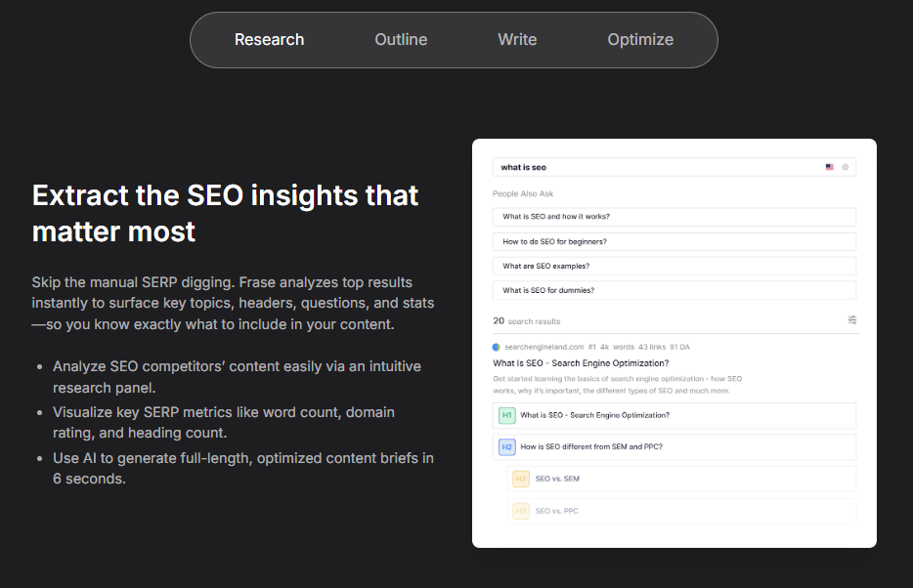Viewport: 913px width, 588px height.
Task: Click 'How is SEO different from SEM and PPC?' row
Action: pos(674,446)
